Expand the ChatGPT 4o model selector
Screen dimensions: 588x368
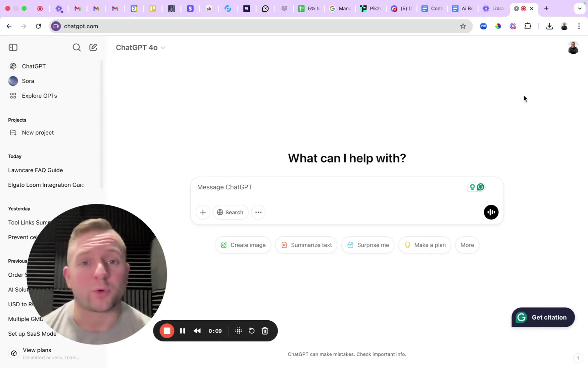pos(140,47)
